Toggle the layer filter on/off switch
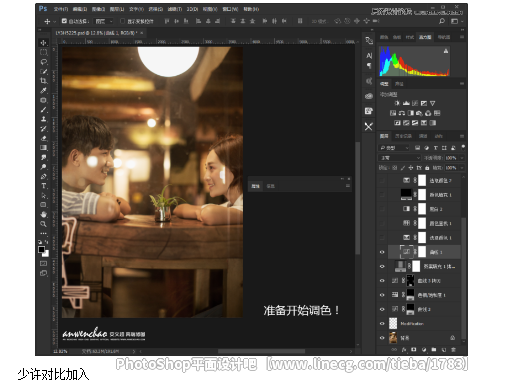524x383 pixels. click(463, 147)
